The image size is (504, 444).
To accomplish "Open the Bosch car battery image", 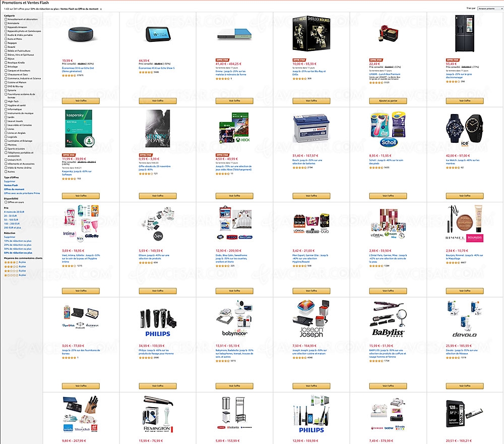I will (311, 128).
